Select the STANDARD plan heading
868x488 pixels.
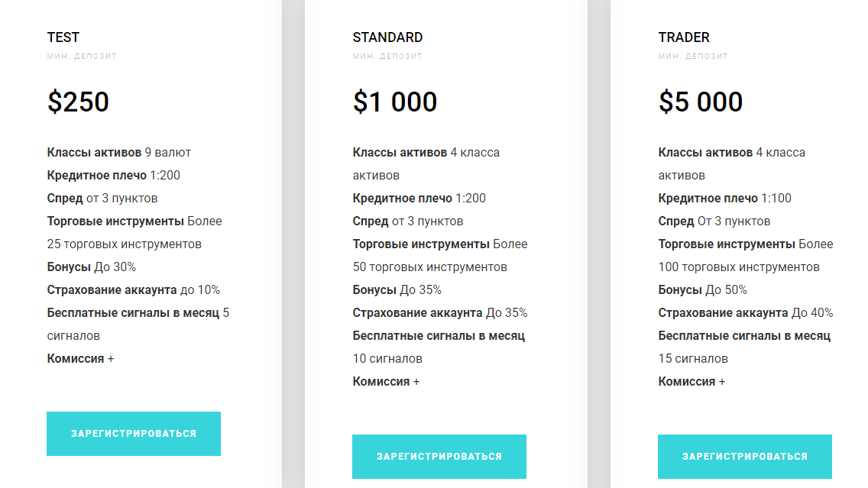387,37
